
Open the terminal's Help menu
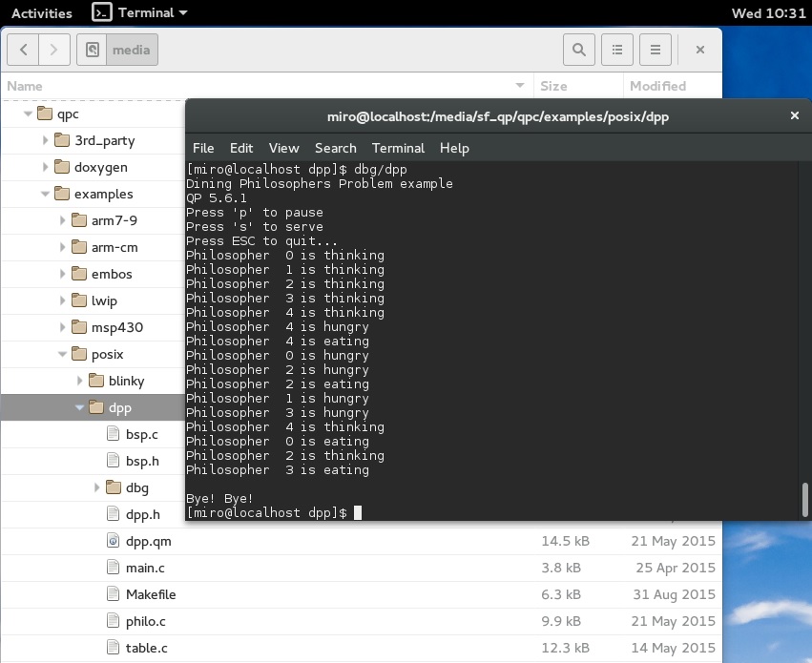click(x=454, y=148)
